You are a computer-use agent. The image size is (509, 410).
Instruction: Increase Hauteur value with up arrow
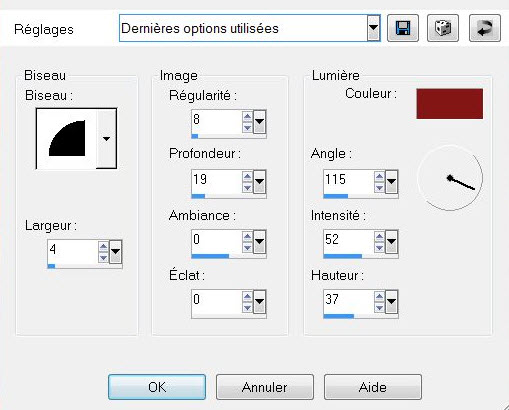379,296
